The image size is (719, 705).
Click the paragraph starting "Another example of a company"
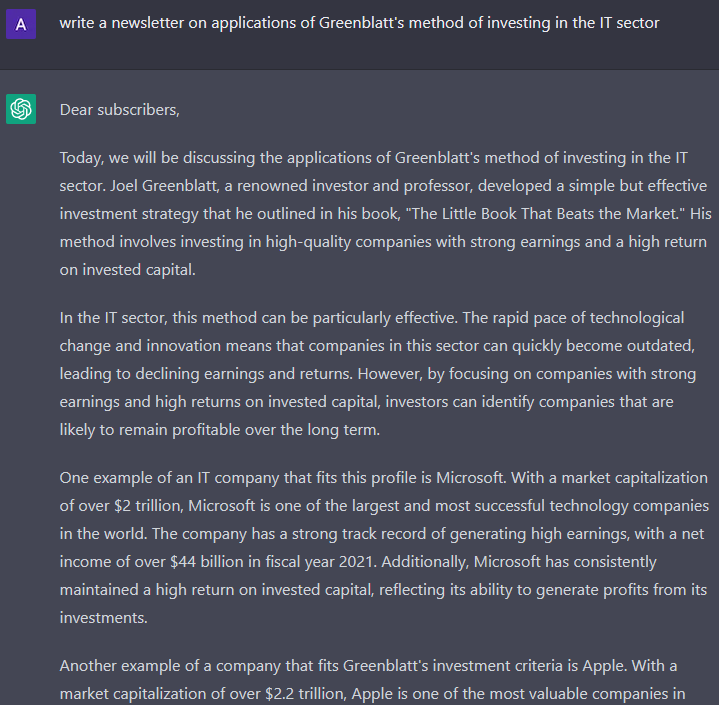(x=372, y=679)
